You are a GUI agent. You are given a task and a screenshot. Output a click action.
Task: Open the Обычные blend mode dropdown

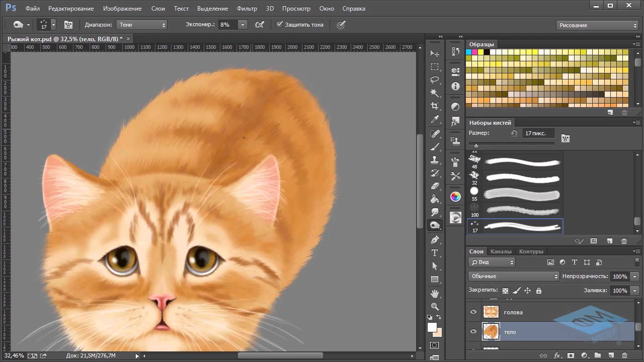(514, 276)
